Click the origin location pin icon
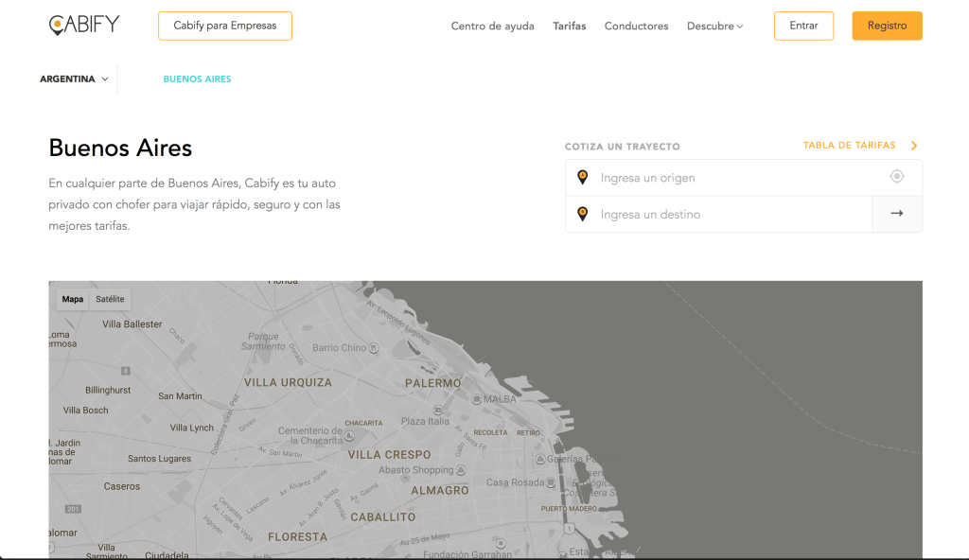 582,177
